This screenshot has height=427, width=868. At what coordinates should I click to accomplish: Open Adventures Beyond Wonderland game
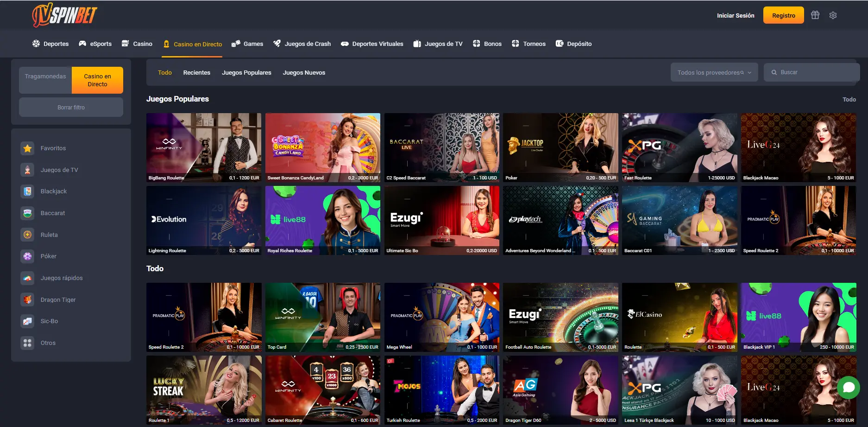561,220
